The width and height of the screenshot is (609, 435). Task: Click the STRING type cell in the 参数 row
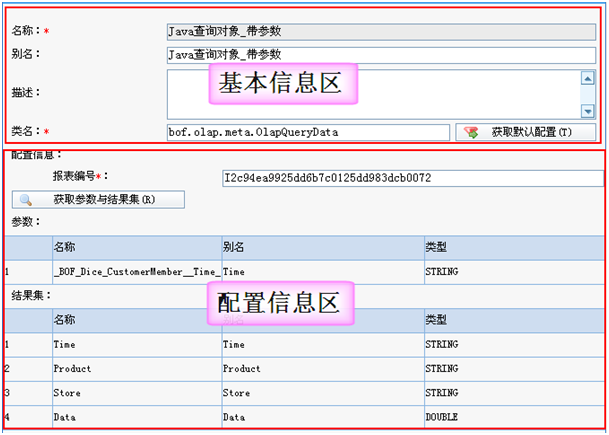click(x=514, y=272)
